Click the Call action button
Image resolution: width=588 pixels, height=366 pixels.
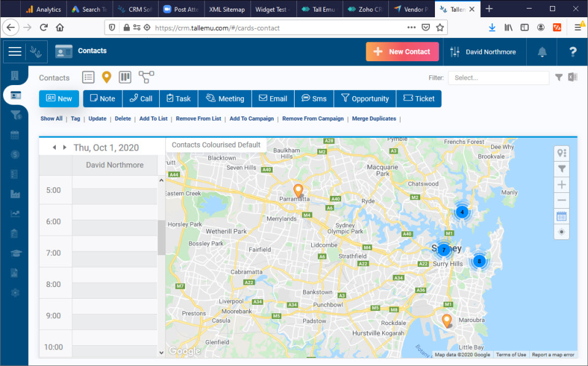point(141,99)
